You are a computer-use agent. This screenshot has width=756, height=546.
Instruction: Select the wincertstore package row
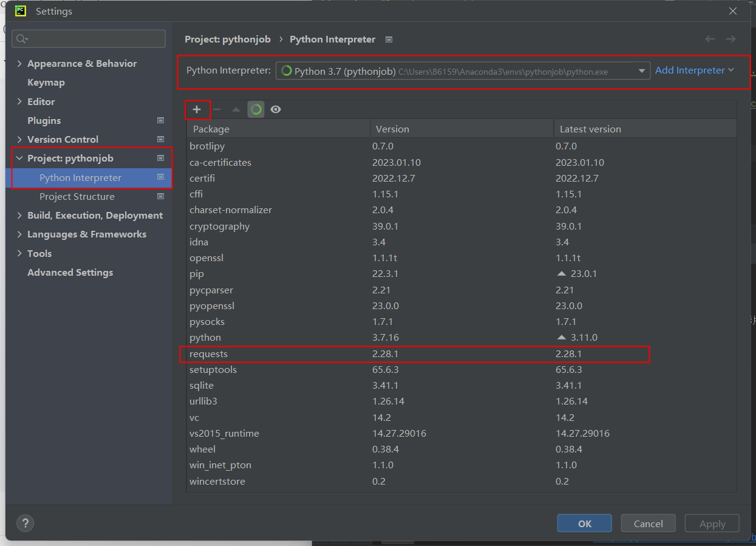[x=461, y=481]
